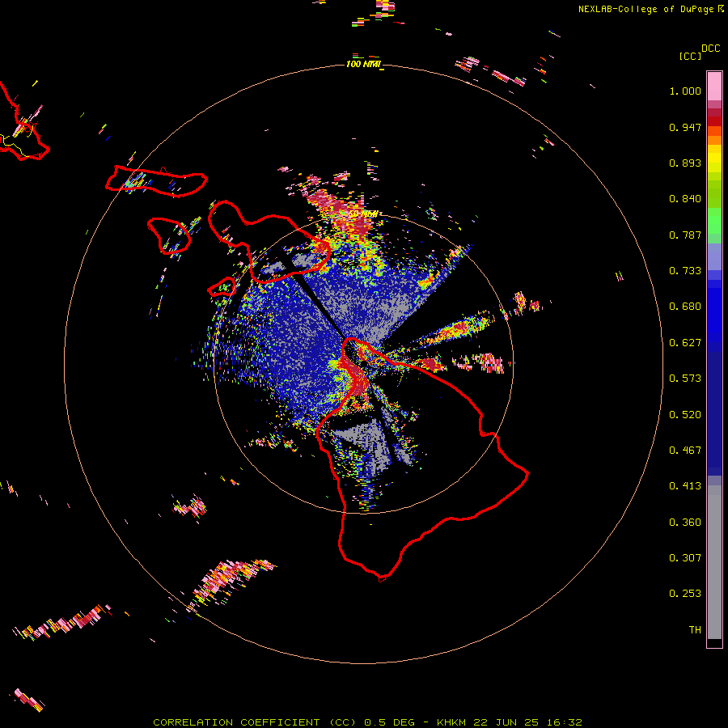This screenshot has height=728, width=728.
Task: Click the Correlation Coefficient KHKM caption
Action: [367, 722]
